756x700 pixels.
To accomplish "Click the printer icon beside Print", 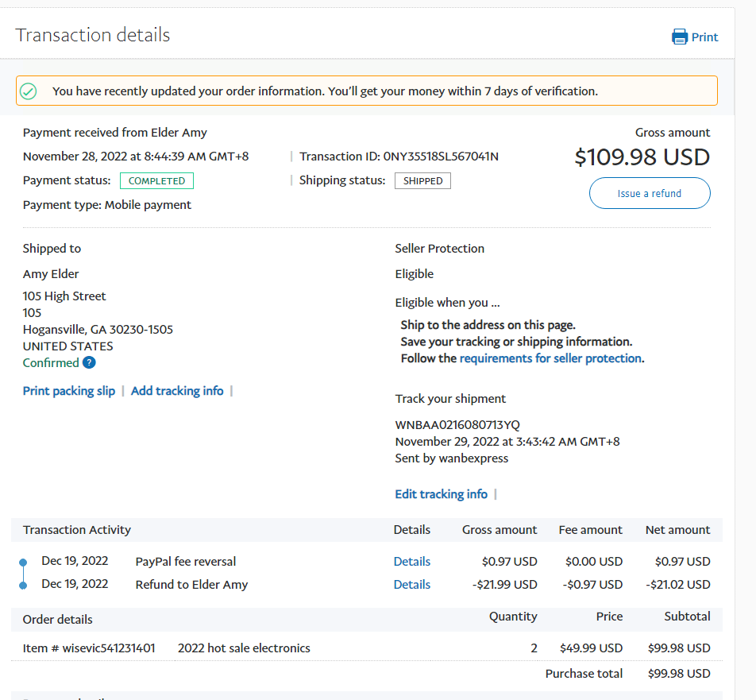I will pos(680,37).
